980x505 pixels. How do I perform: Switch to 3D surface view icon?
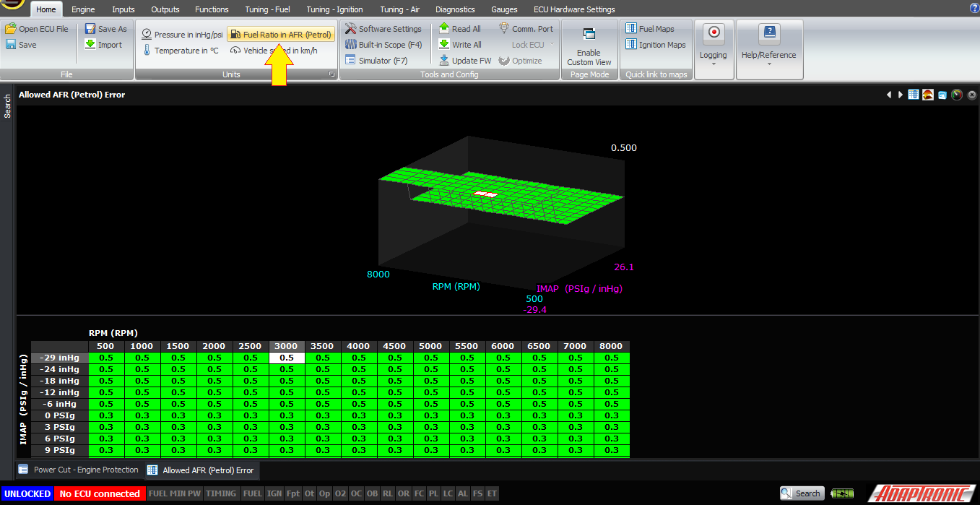coord(928,95)
